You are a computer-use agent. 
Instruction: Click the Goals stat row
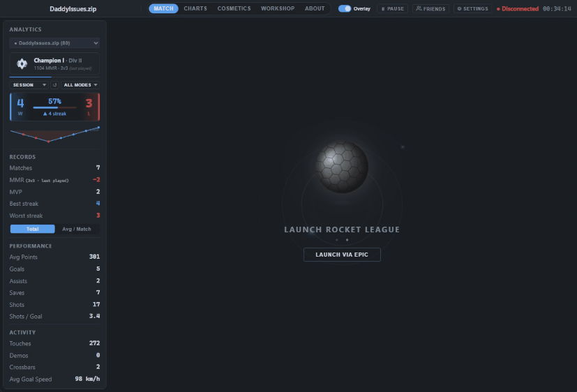pos(54,269)
